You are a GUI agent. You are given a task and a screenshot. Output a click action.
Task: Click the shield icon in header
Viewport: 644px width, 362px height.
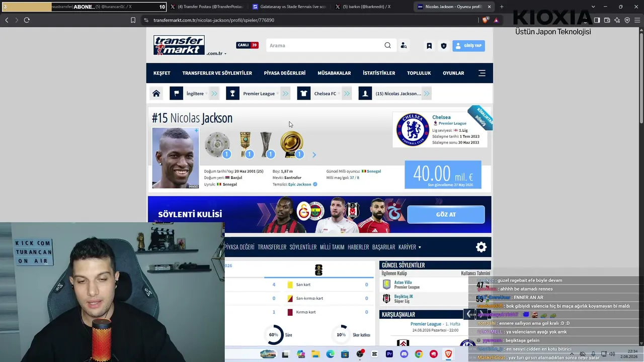443,46
